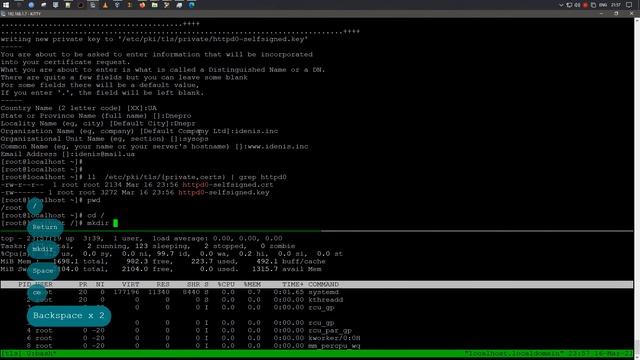Click the 'avail Mem' swap line
Screen dimensions: 640x360
pos(161,269)
